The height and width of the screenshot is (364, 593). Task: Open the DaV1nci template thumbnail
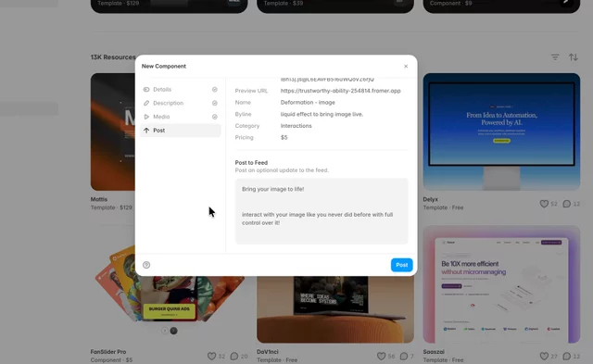pos(335,309)
